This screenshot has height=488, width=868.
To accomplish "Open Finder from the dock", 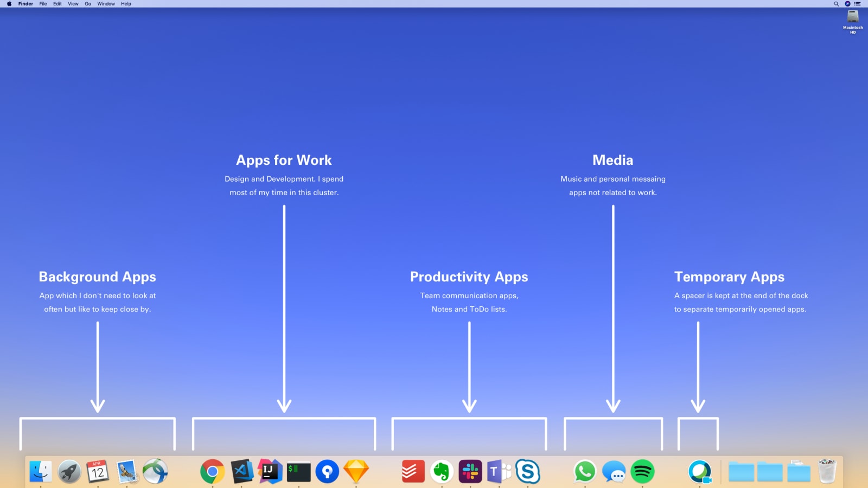I will [41, 472].
